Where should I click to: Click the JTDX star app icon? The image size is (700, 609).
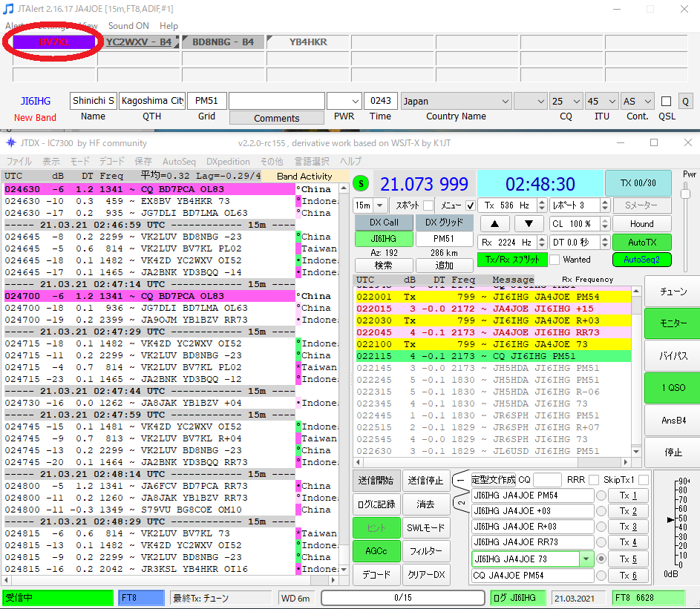pyautogui.click(x=10, y=142)
